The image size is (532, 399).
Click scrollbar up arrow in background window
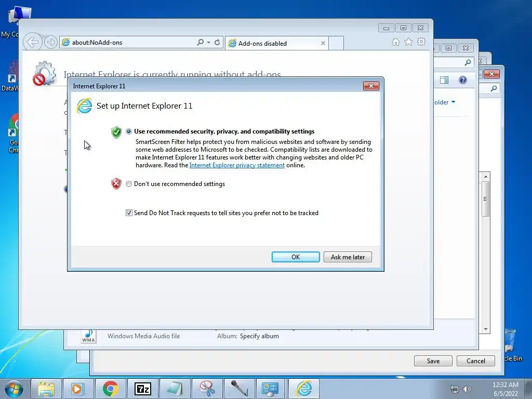tap(486, 177)
